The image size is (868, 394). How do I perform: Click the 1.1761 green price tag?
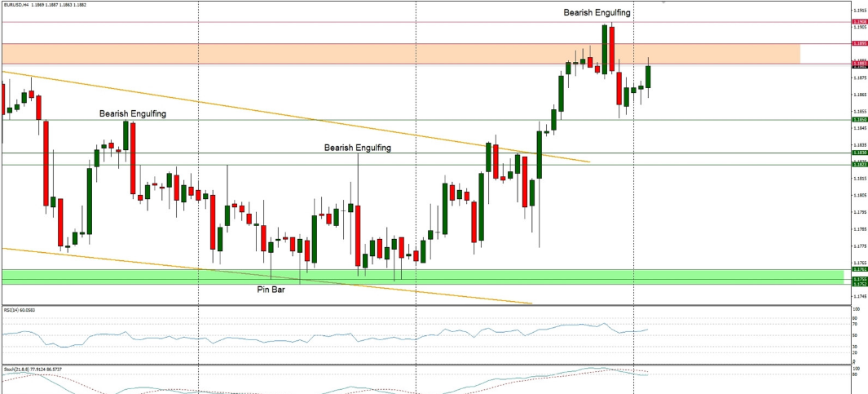(x=858, y=268)
